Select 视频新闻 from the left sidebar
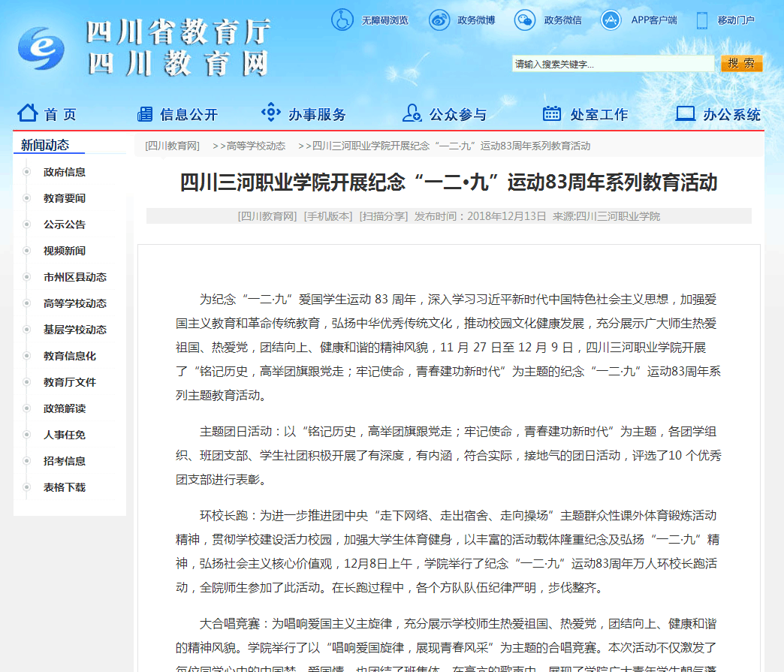Image resolution: width=784 pixels, height=672 pixels. 65,251
